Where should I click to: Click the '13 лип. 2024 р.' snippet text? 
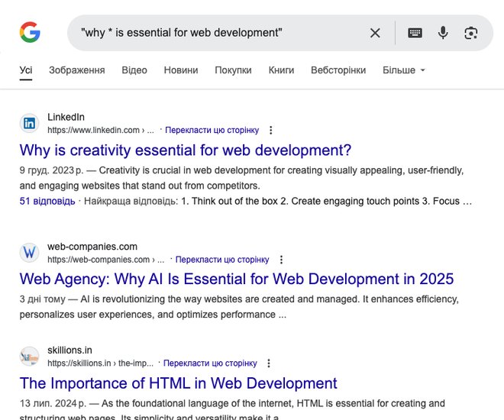coord(53,403)
